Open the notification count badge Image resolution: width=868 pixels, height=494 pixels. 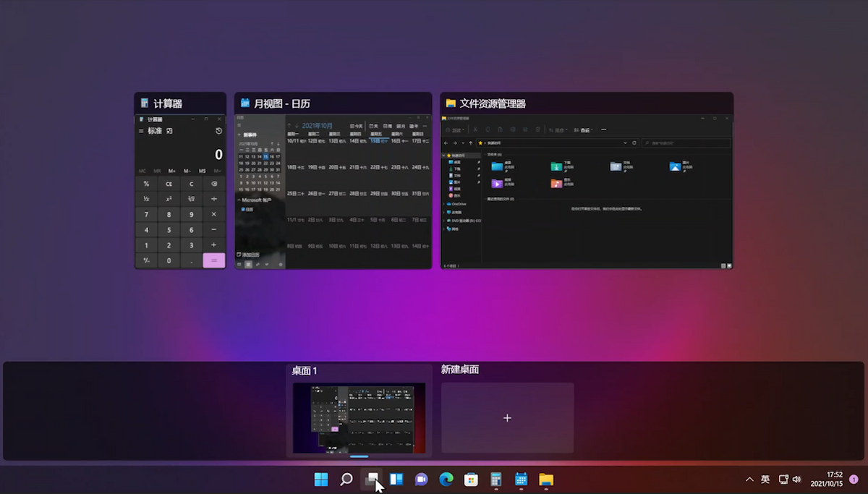click(x=854, y=480)
